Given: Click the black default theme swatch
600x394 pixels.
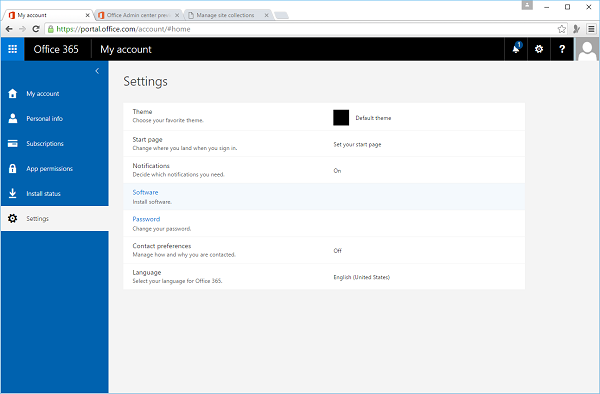Looking at the screenshot, I should point(341,117).
